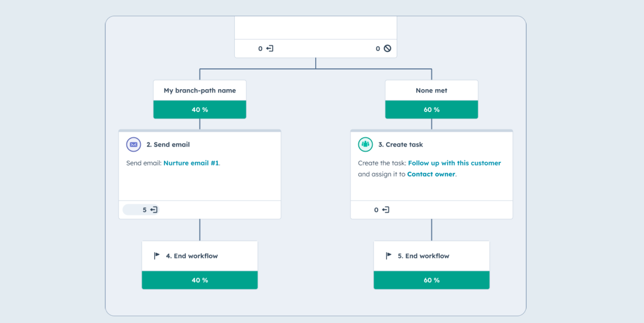Screen dimensions: 644x323
Task: Open the Nurture email #1 link
Action: [x=191, y=163]
